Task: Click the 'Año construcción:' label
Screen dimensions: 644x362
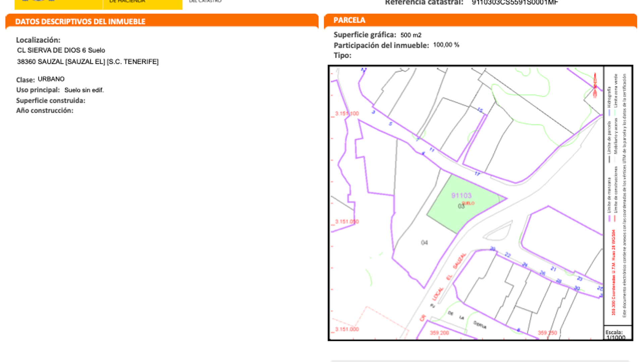Action: click(45, 111)
